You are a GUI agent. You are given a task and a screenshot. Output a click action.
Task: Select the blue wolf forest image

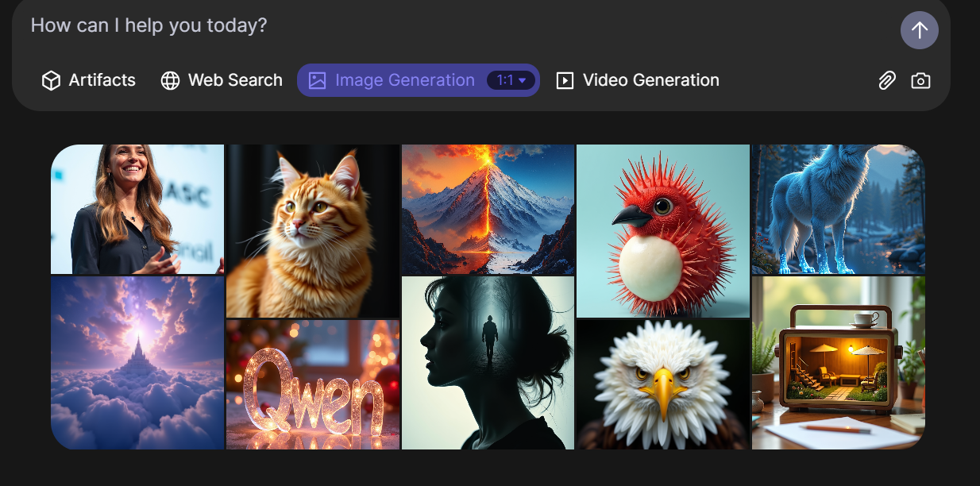[x=838, y=209]
